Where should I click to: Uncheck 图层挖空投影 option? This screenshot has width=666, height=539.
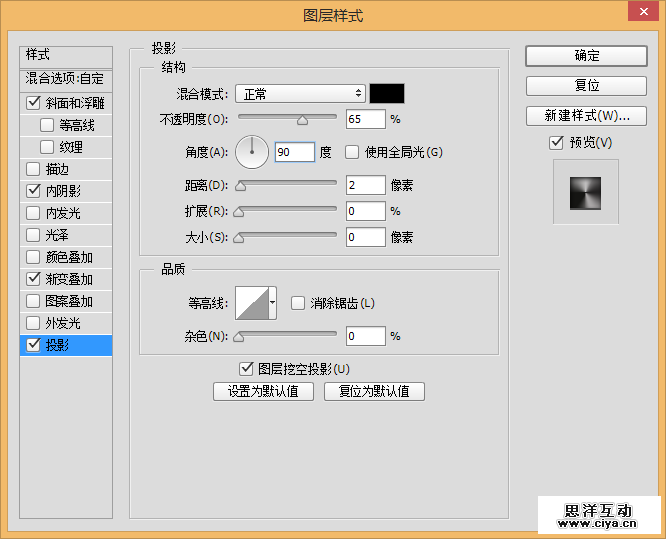click(x=247, y=369)
